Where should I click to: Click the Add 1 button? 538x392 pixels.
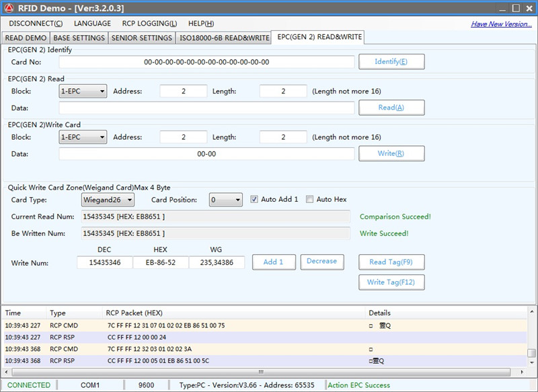pos(274,262)
